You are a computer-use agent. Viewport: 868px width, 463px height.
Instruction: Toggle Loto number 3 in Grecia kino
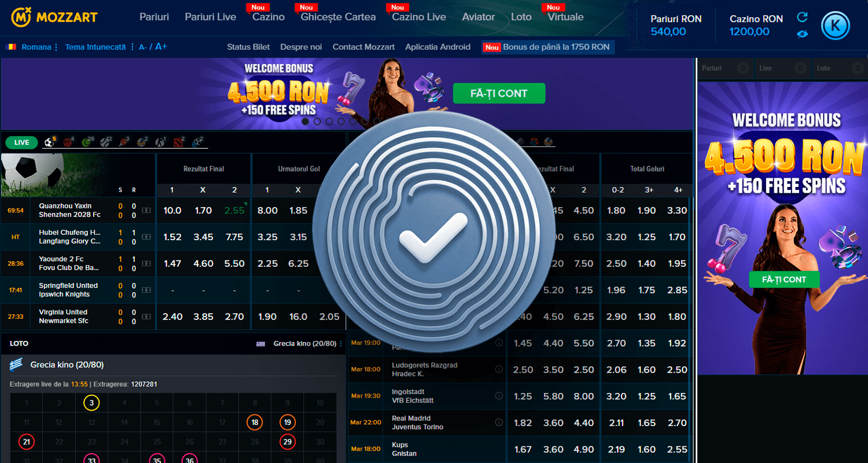pos(91,403)
